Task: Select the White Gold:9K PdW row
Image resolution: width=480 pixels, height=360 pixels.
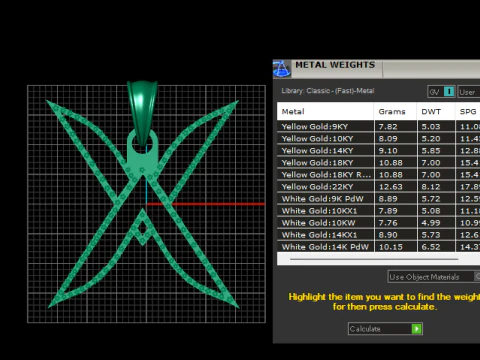Action: click(x=378, y=198)
